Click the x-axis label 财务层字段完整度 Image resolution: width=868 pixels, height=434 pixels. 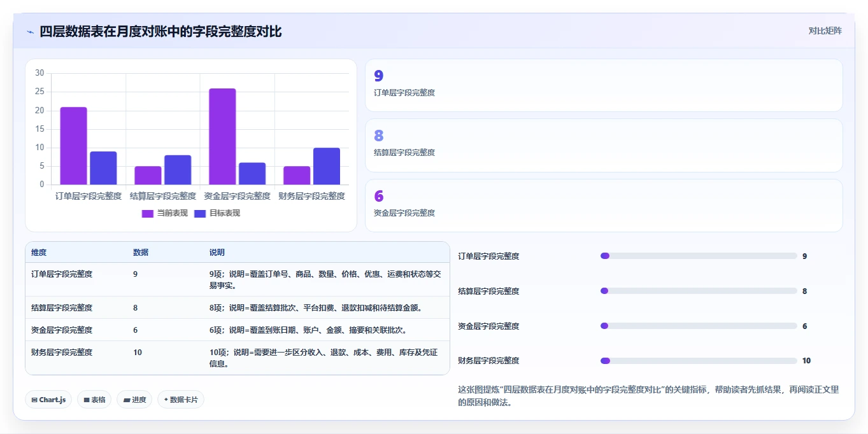(311, 196)
